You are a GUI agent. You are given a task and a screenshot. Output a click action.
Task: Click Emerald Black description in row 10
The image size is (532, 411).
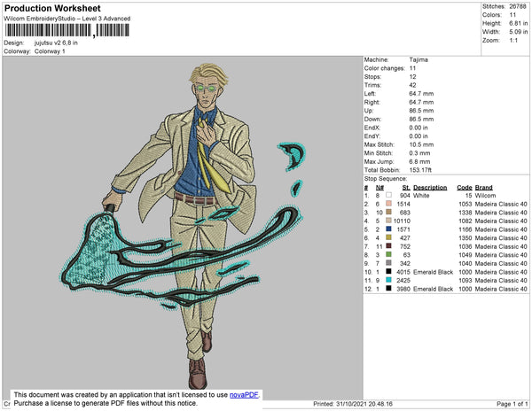tap(433, 272)
